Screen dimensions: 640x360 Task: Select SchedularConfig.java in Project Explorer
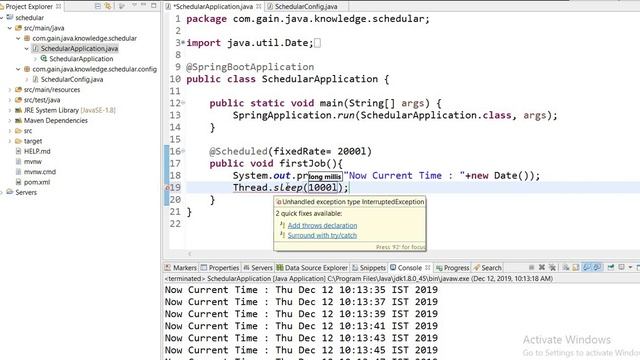(x=72, y=80)
